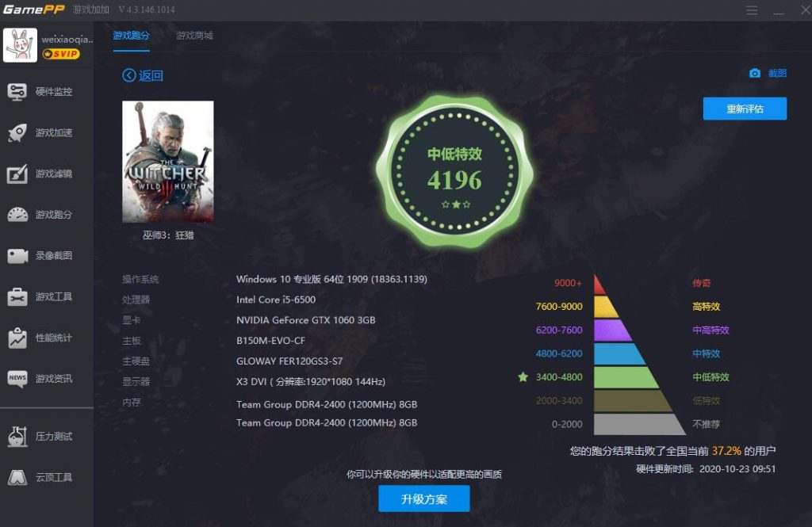Switch to the 游戏商城 tab
Viewport: 812px width, 527px height.
pyautogui.click(x=194, y=35)
